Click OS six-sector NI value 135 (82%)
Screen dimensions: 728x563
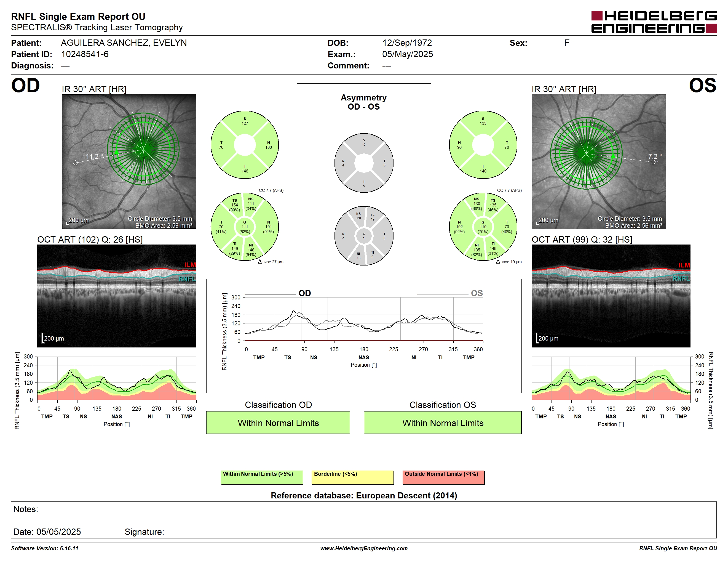[477, 252]
